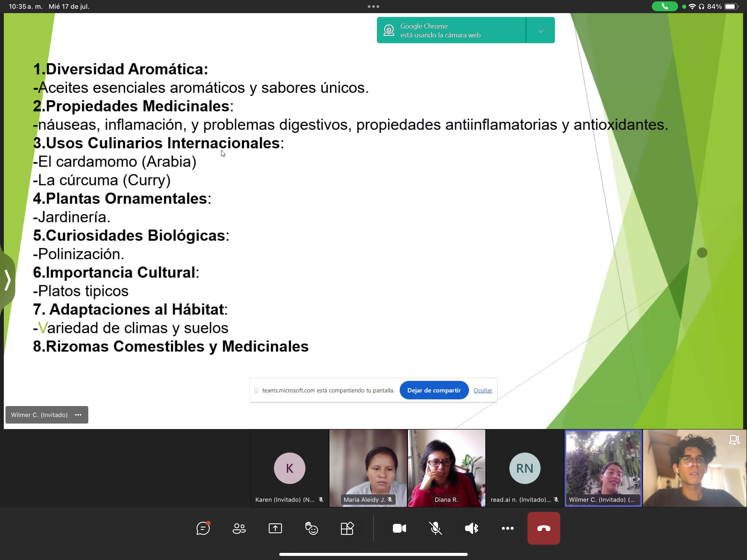747x560 pixels.
Task: Open Wilmer C. options ellipsis menu
Action: pos(78,415)
